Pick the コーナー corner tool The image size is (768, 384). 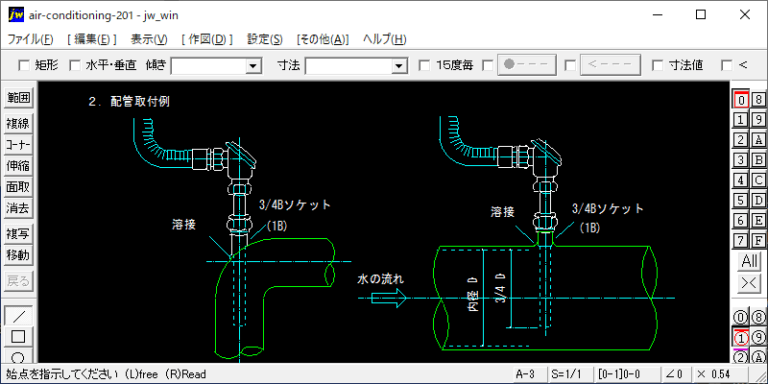[x=19, y=144]
